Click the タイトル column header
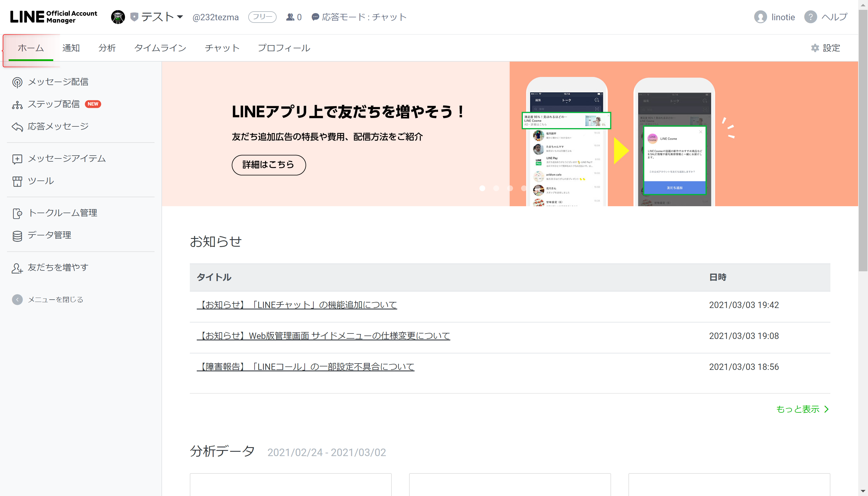 214,277
